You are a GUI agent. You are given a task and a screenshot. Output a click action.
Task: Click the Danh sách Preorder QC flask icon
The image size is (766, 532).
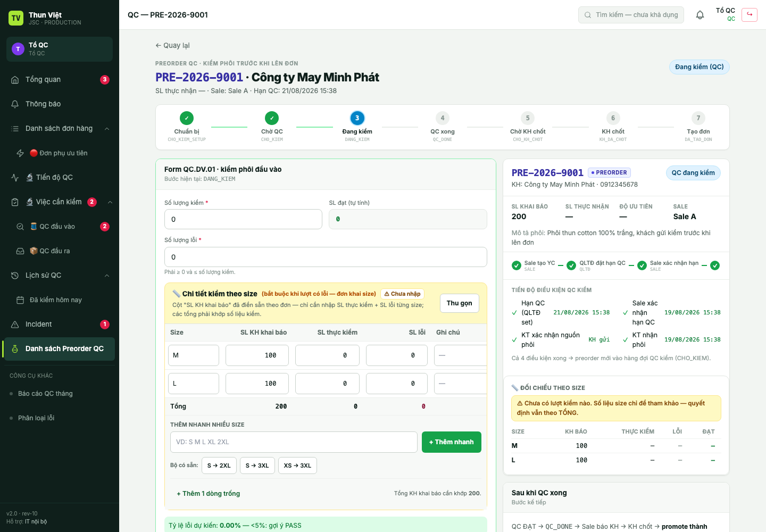(15, 349)
